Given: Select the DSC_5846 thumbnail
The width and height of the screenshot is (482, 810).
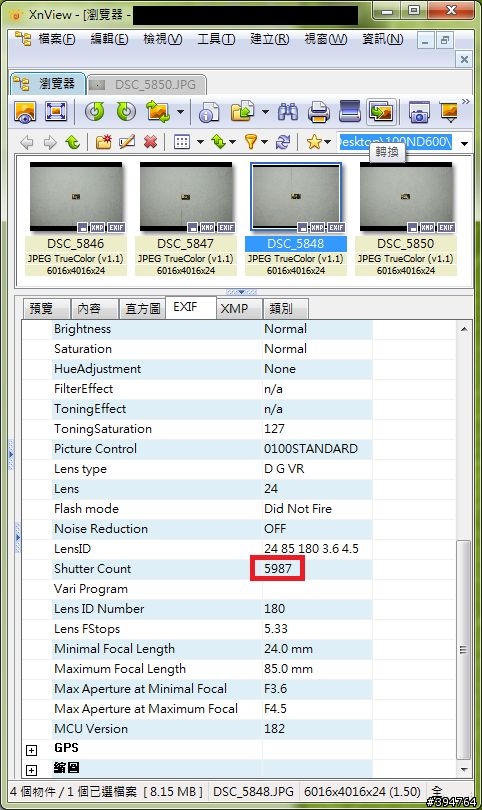Looking at the screenshot, I should (x=75, y=219).
